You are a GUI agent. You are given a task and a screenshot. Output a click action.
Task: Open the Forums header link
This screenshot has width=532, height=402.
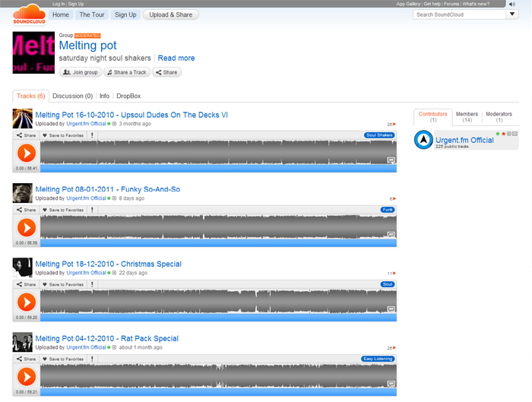451,4
